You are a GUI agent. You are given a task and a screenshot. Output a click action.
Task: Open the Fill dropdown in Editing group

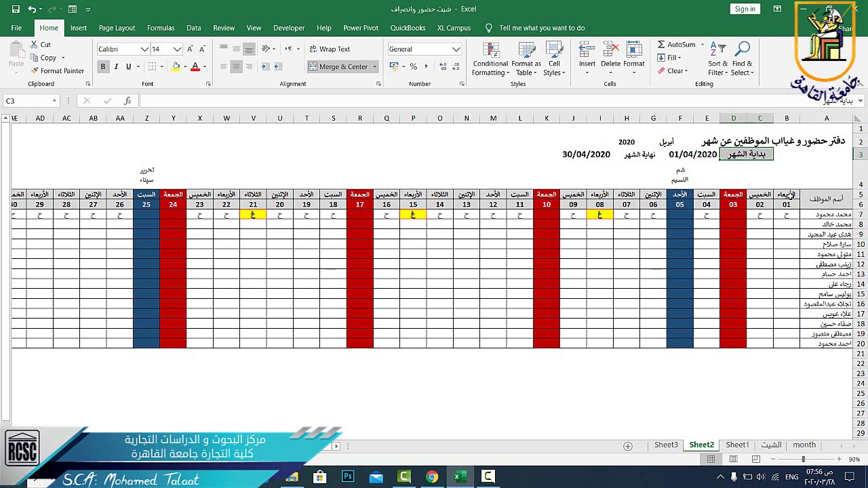tap(669, 58)
